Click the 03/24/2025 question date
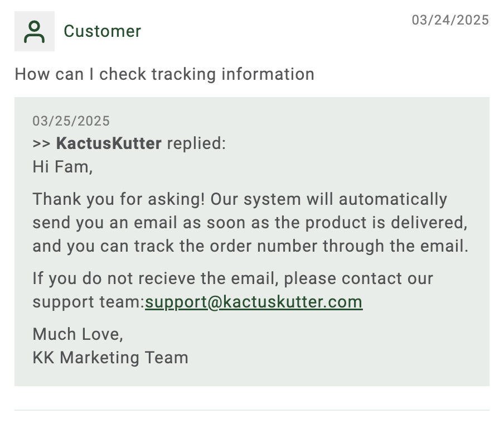The image size is (504, 423). pos(450,20)
